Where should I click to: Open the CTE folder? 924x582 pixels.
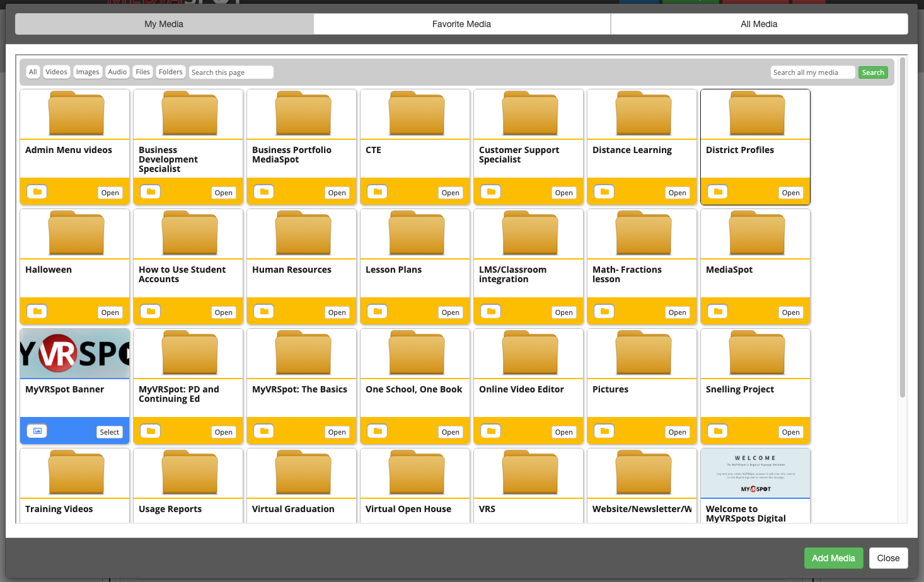[451, 193]
